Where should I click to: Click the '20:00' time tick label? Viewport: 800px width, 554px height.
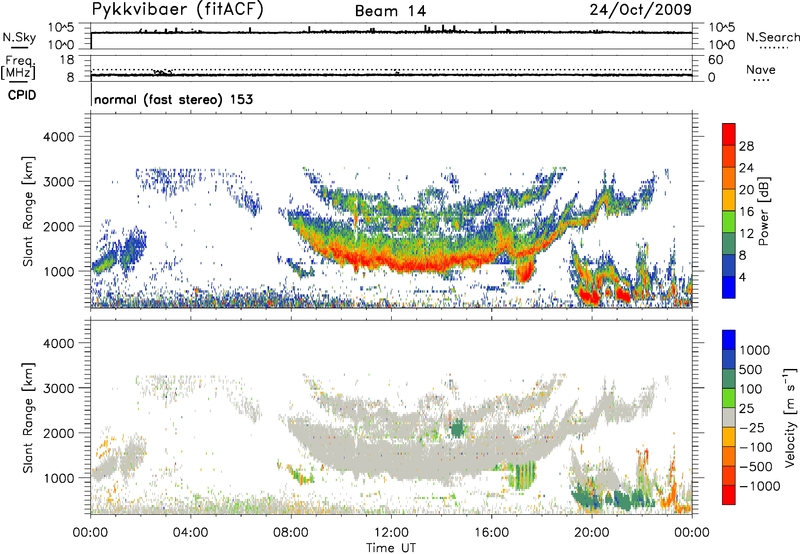pos(591,533)
